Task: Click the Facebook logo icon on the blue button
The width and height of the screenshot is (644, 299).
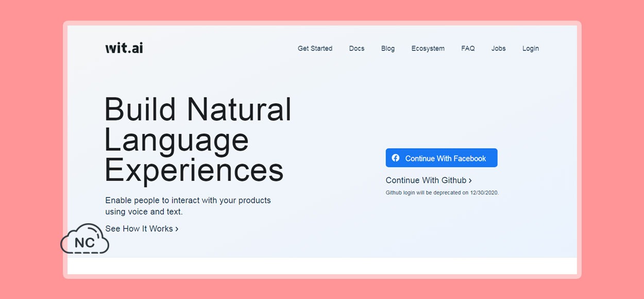Action: (396, 158)
